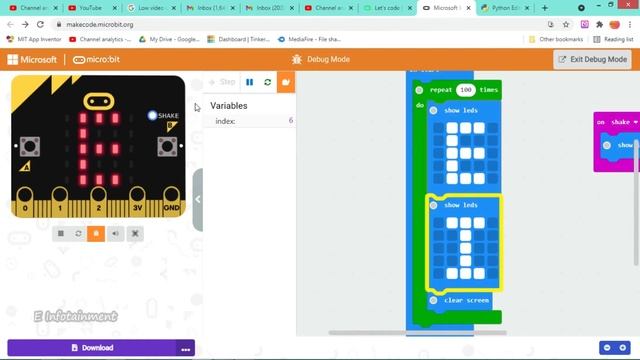
Task: Push button A on the micro:bit simulator
Action: point(30,146)
